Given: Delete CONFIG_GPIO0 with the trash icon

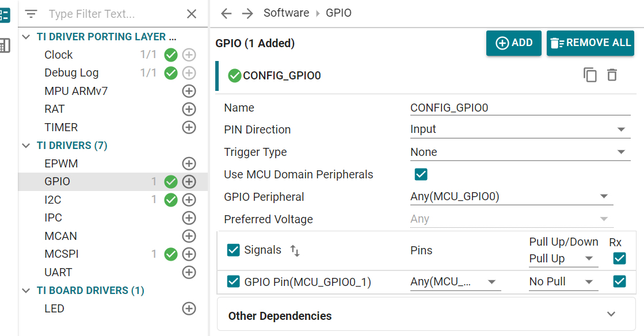Looking at the screenshot, I should coord(612,75).
